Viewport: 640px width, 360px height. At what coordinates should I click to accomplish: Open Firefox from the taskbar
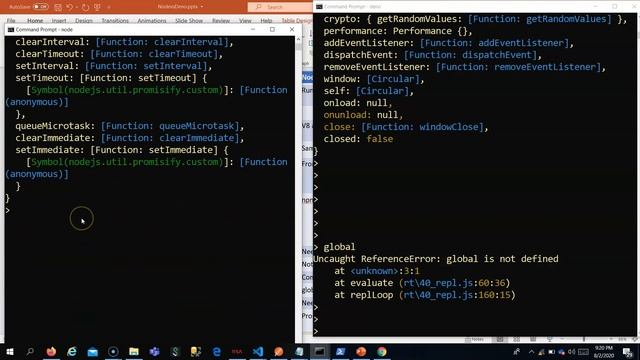pos(51,351)
